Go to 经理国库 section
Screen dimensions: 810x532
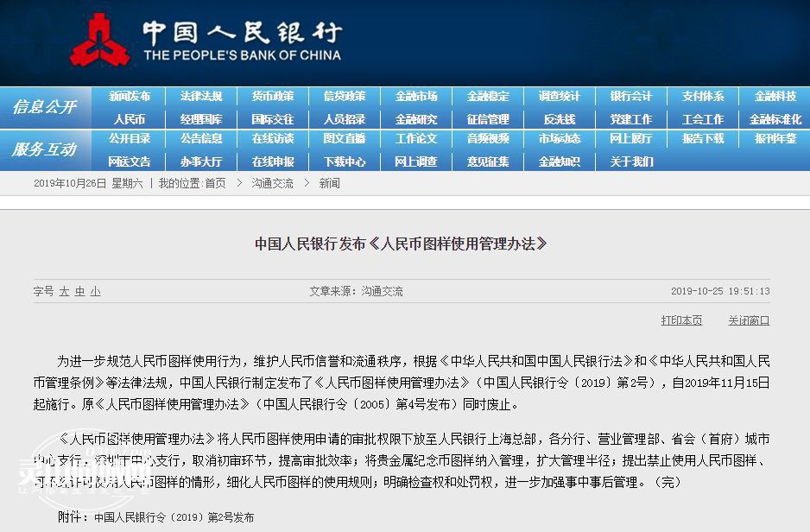pyautogui.click(x=201, y=119)
